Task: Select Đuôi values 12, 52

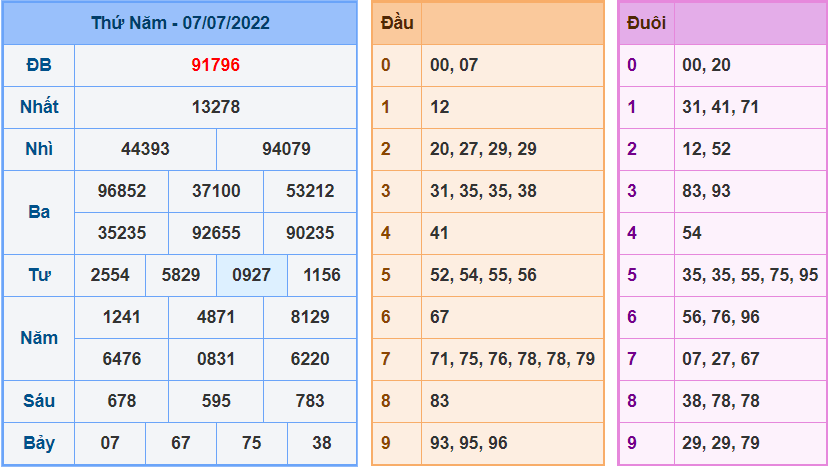Action: tap(706, 149)
